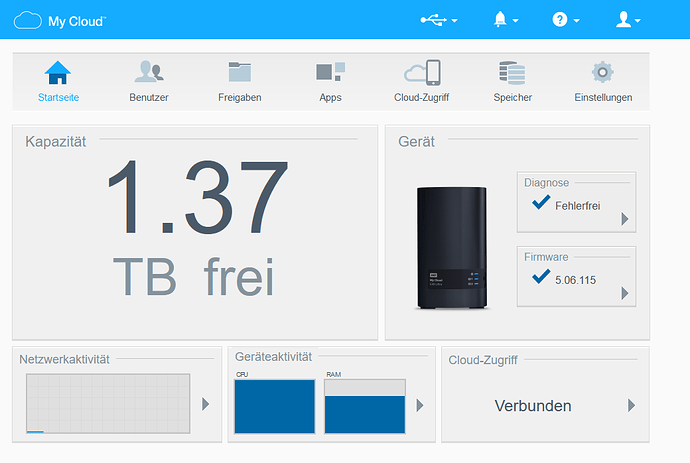Image resolution: width=690 pixels, height=463 pixels.
Task: Click the Netzwerkaktivität graph
Action: pos(108,404)
